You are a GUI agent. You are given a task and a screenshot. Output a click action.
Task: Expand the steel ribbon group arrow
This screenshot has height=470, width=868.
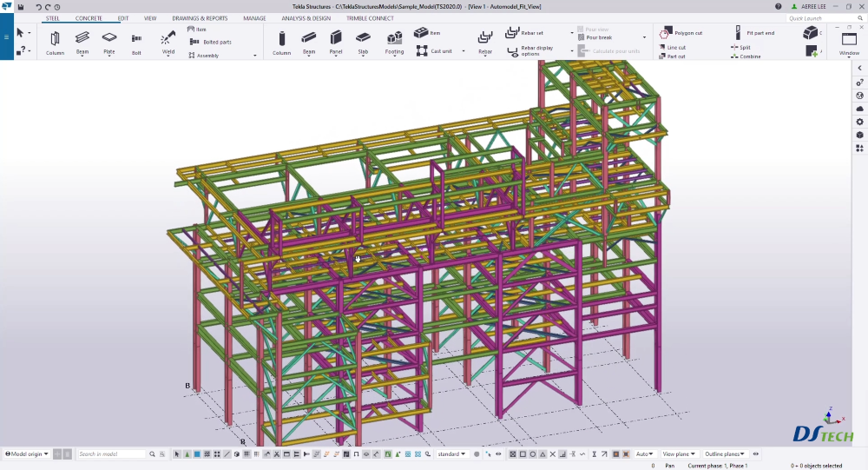(x=255, y=56)
